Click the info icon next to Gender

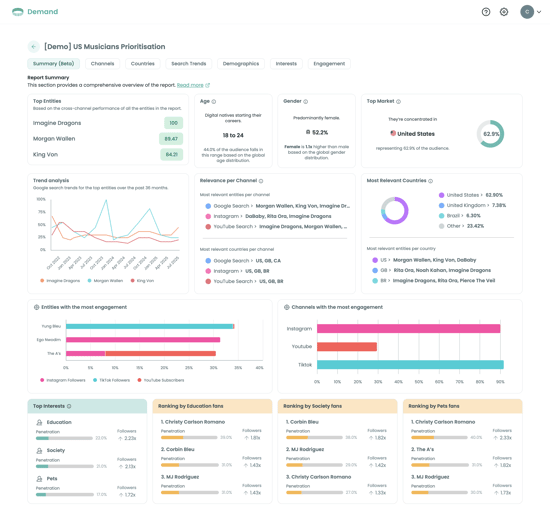pyautogui.click(x=306, y=101)
